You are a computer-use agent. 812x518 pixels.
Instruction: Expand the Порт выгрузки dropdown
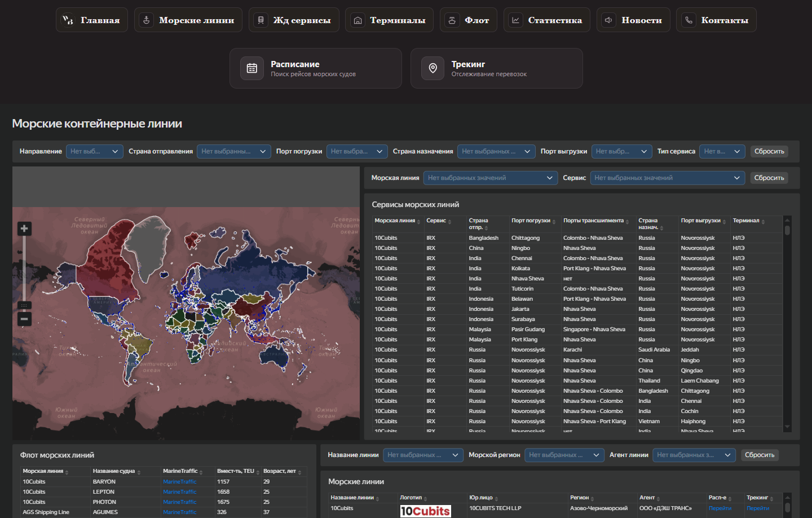click(622, 151)
